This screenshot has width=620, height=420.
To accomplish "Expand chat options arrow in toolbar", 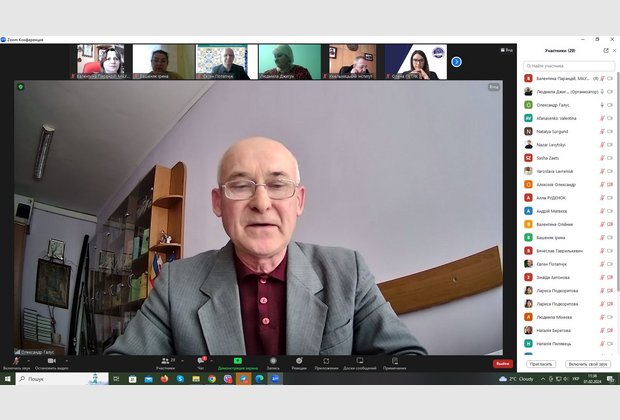I will [212, 361].
